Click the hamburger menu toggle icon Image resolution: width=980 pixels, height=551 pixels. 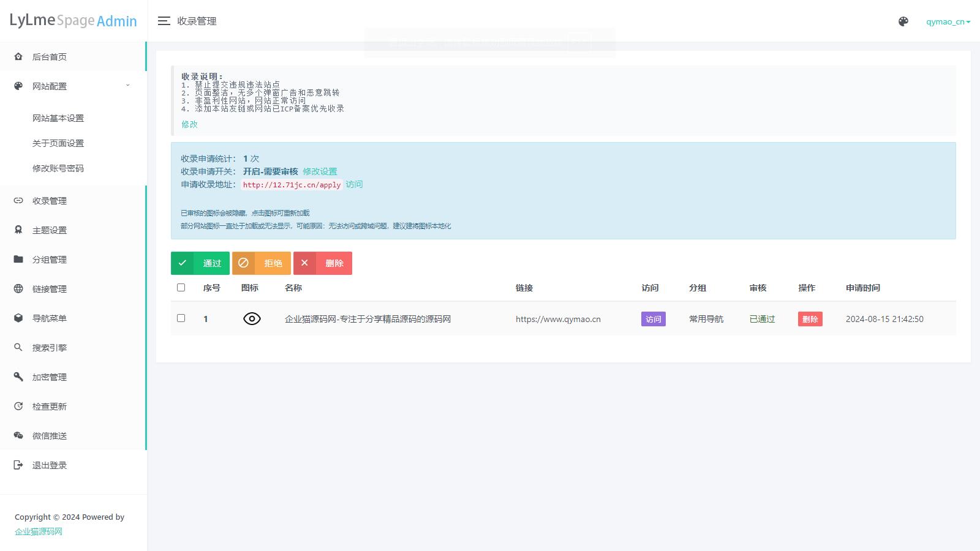164,21
